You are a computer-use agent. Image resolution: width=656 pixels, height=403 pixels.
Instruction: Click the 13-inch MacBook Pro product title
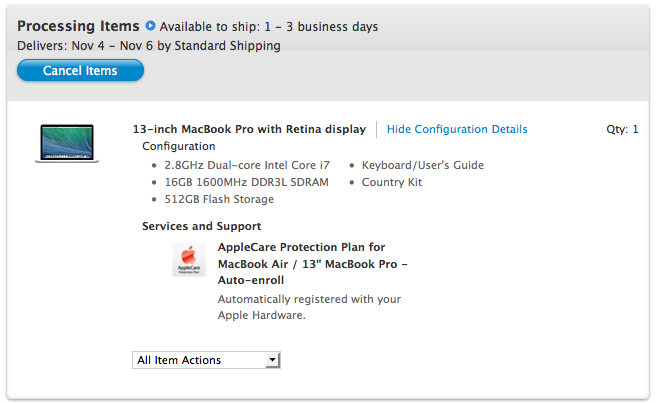[249, 129]
